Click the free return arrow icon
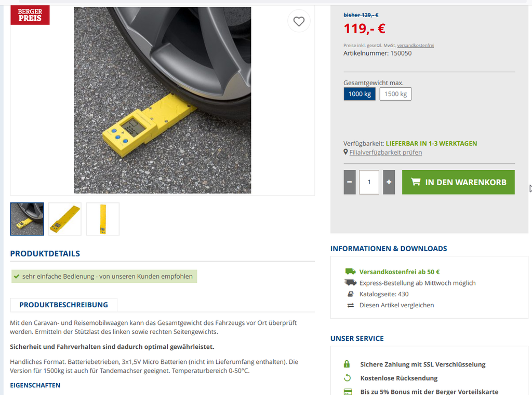The width and height of the screenshot is (532, 395). (347, 378)
